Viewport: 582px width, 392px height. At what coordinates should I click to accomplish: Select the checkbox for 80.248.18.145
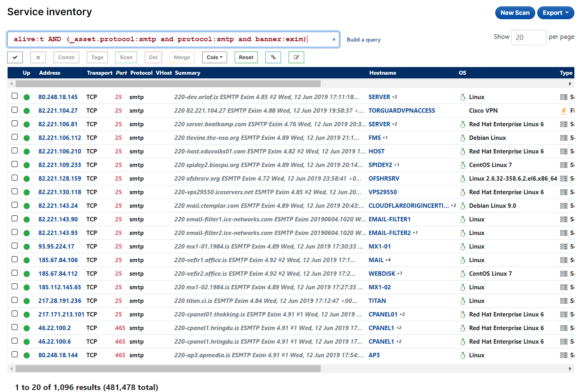14,97
